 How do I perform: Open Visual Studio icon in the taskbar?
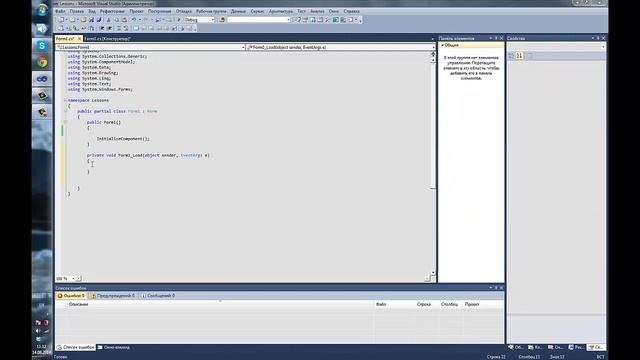point(42,79)
